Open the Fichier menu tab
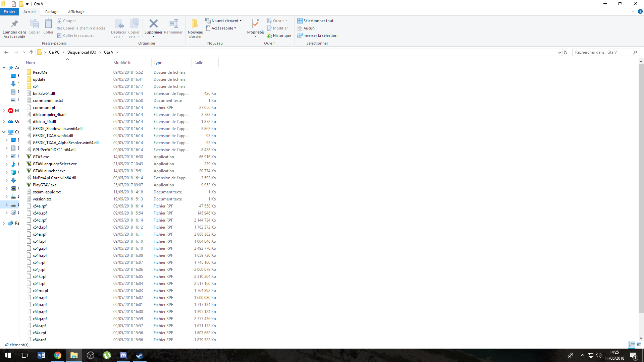The height and width of the screenshot is (362, 644). click(x=9, y=12)
